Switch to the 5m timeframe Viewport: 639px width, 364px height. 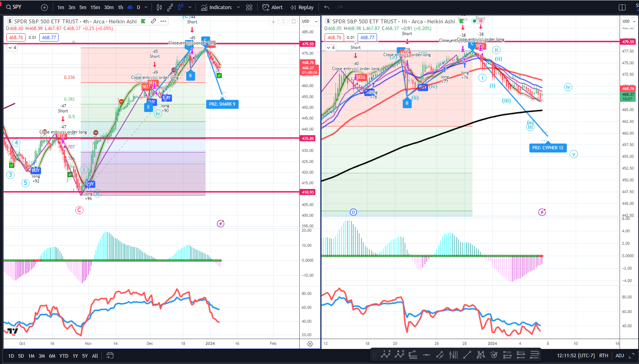[x=82, y=7]
